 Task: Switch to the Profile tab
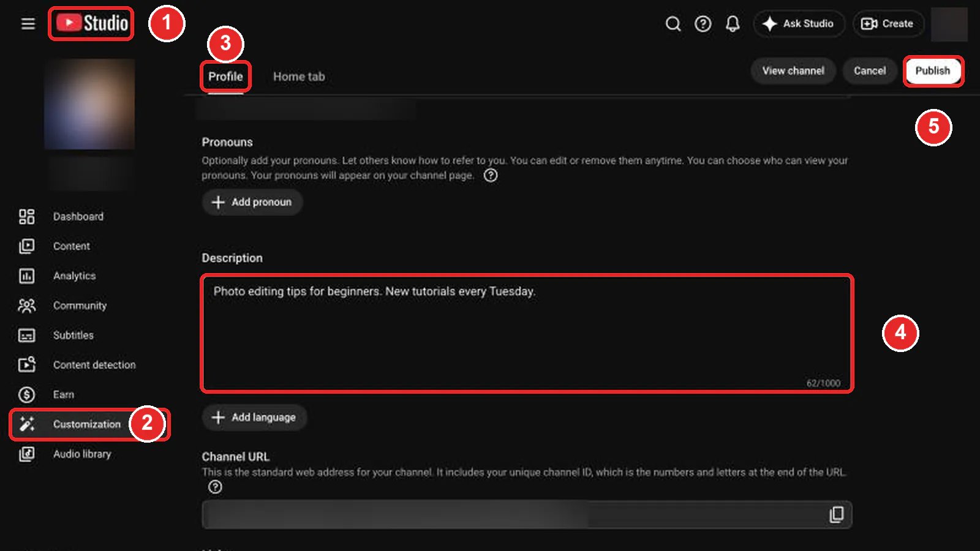point(225,77)
